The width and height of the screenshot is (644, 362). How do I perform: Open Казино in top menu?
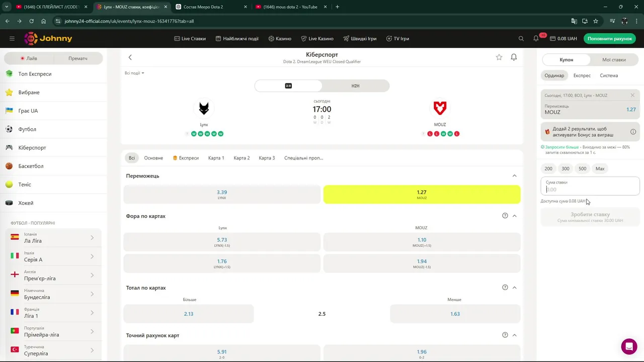pos(280,39)
